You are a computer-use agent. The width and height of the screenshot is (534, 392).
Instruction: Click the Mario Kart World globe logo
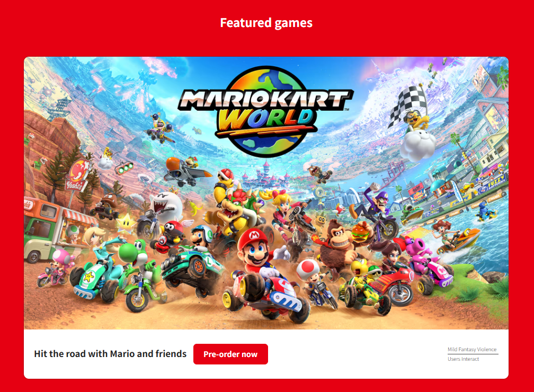coord(265,111)
